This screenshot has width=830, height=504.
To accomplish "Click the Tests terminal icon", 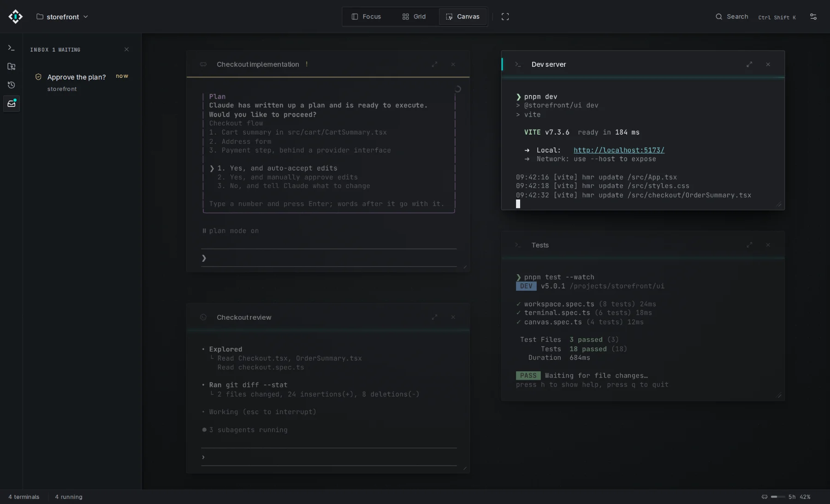I will coord(518,245).
